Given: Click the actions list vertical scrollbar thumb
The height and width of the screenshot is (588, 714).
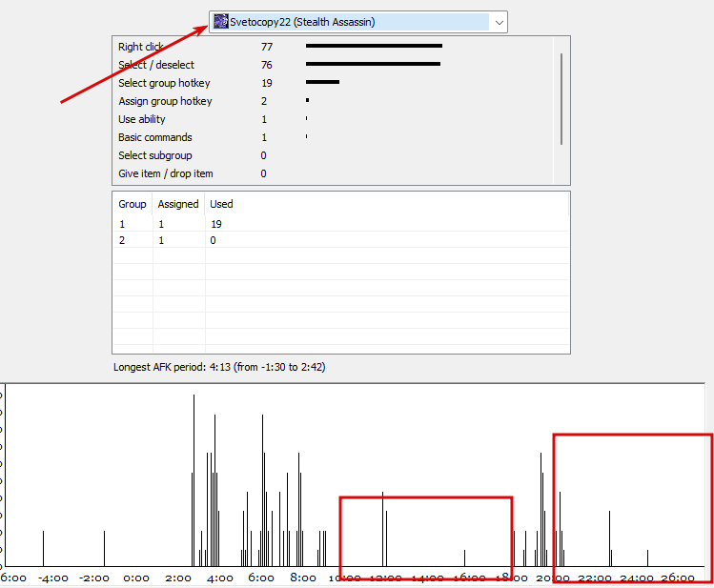Looking at the screenshot, I should pos(561,99).
